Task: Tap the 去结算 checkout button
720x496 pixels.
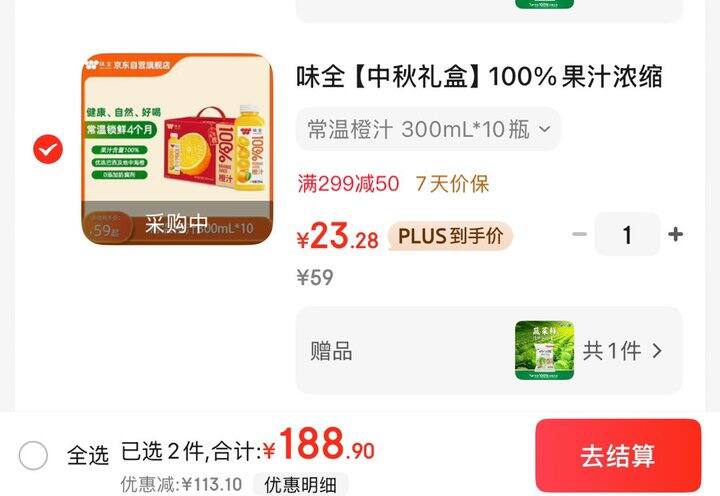Action: [x=618, y=456]
